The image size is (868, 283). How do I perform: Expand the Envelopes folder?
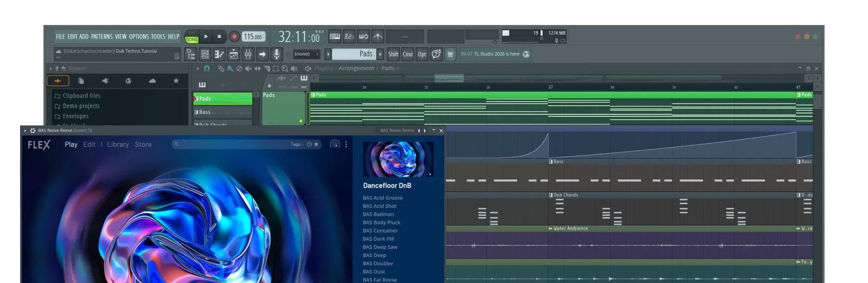tap(72, 117)
